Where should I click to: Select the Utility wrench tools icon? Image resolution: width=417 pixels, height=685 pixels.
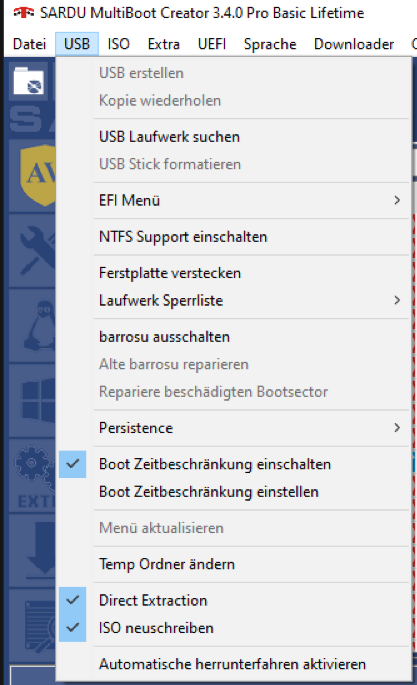38,250
